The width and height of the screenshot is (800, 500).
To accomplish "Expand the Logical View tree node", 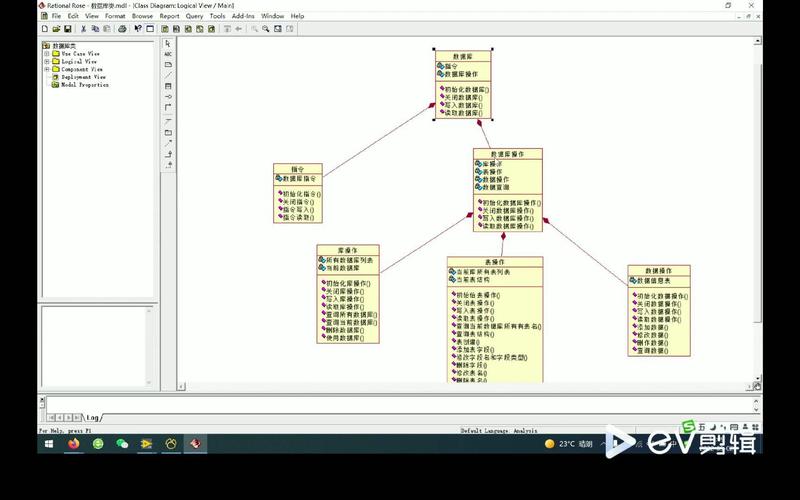I will pyautogui.click(x=46, y=61).
